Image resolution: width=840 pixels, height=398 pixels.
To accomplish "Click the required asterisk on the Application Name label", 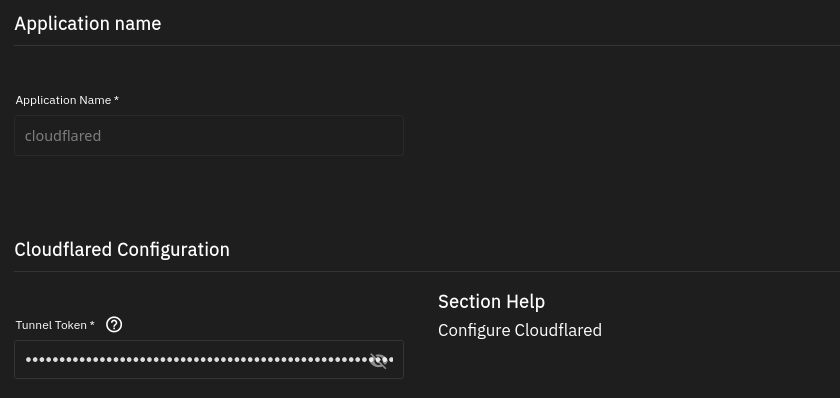I will pos(116,100).
